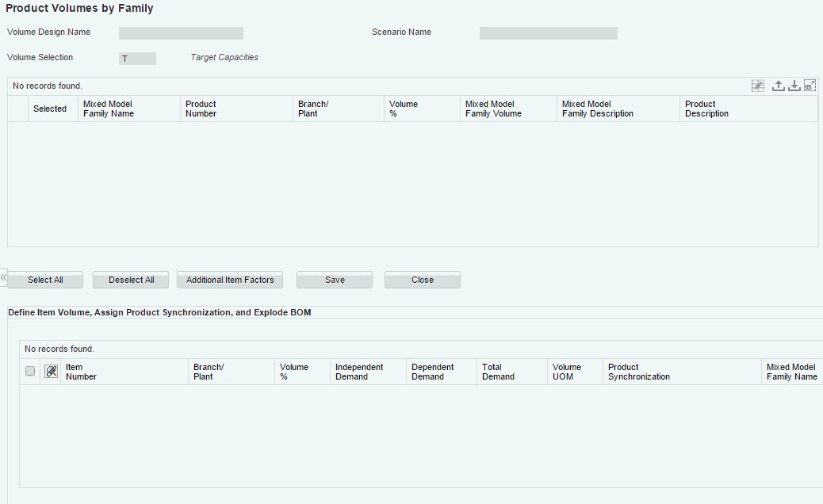Click the Close button
Screen dimensions: 823x504
click(423, 280)
